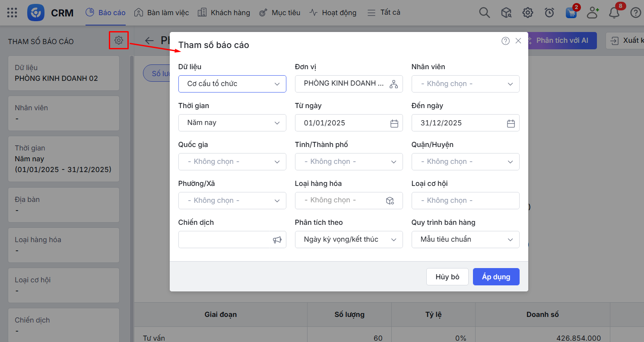Expand the Dữ liệu dropdown

point(232,84)
